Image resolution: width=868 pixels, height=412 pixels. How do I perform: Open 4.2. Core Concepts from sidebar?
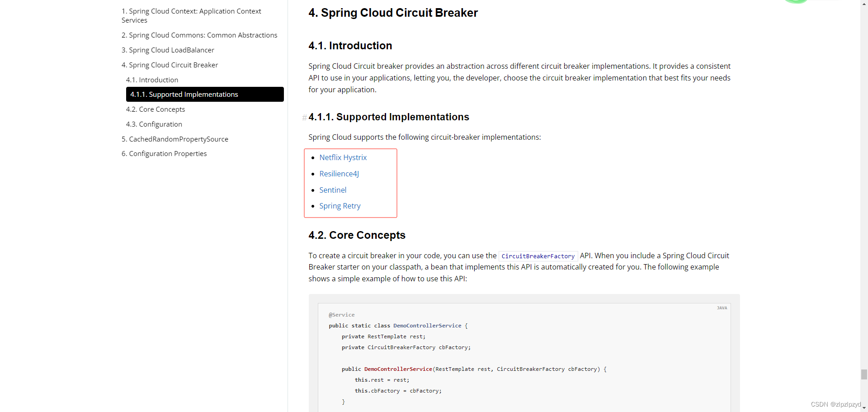pyautogui.click(x=155, y=109)
